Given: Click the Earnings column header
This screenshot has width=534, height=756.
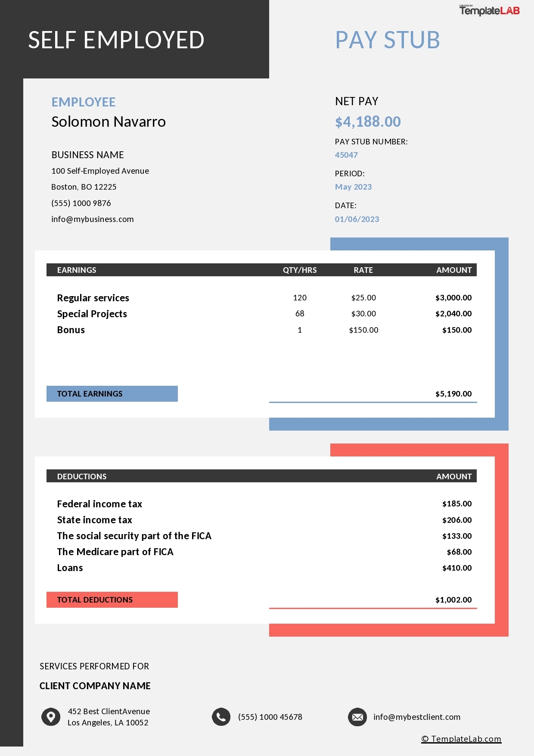Looking at the screenshot, I should click(77, 270).
